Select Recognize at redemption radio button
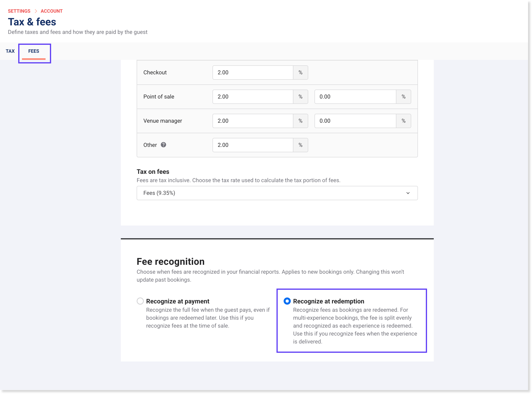The height and width of the screenshot is (394, 532). coord(287,301)
